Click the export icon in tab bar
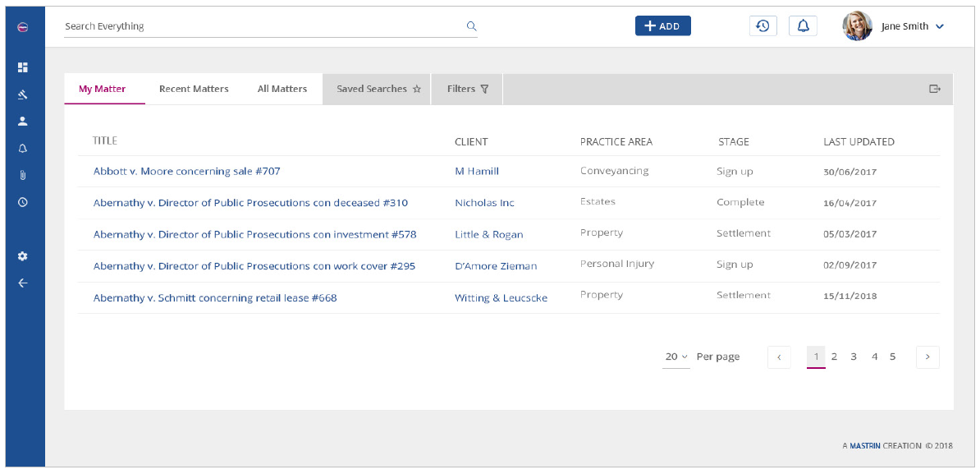980x474 pixels. [934, 89]
